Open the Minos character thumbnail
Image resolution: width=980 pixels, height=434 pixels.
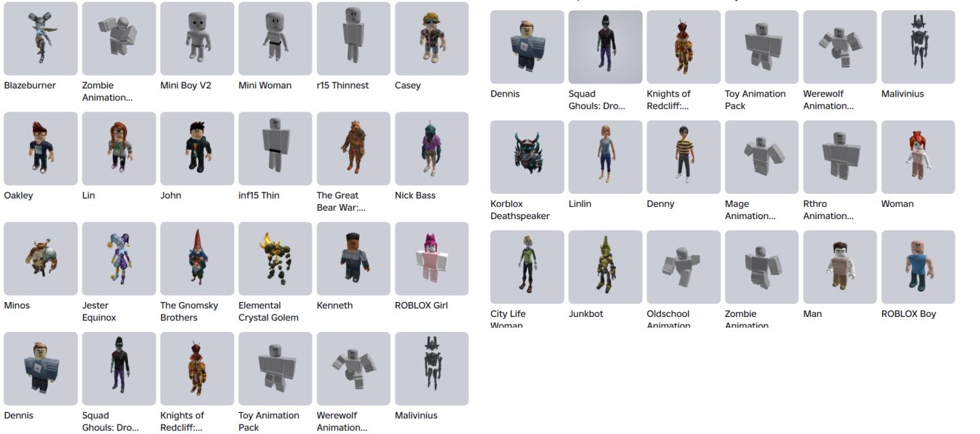(41, 258)
